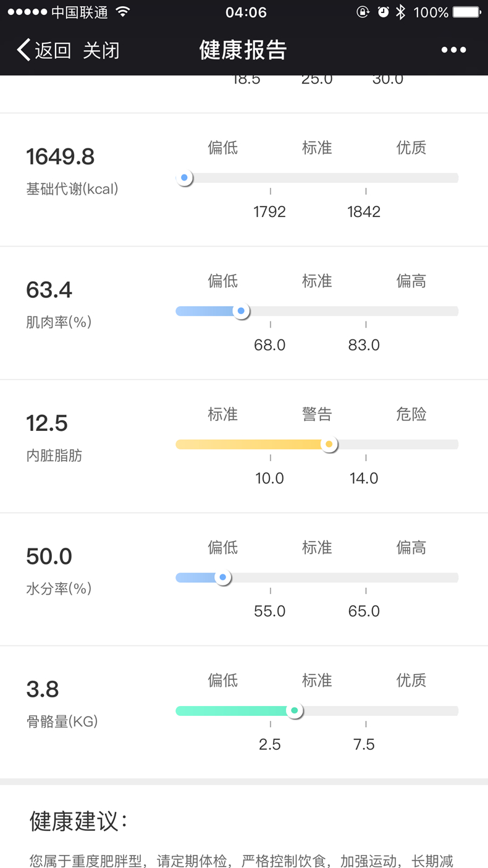Click the muscle rate slider handle

pos(241,311)
